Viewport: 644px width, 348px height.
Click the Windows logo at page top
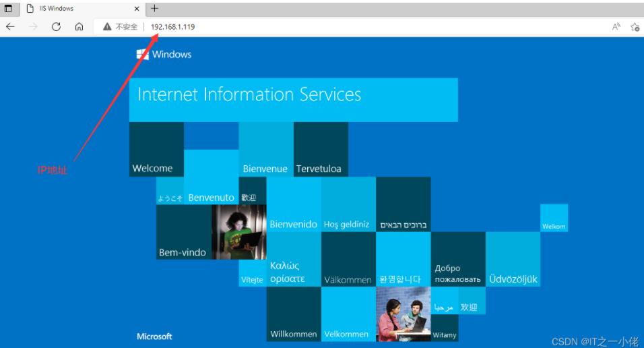coord(164,55)
